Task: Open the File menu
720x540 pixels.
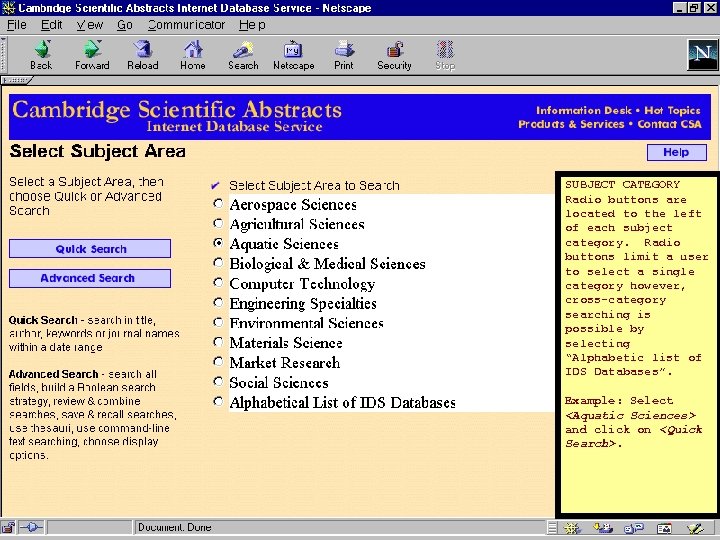Action: pos(17,25)
